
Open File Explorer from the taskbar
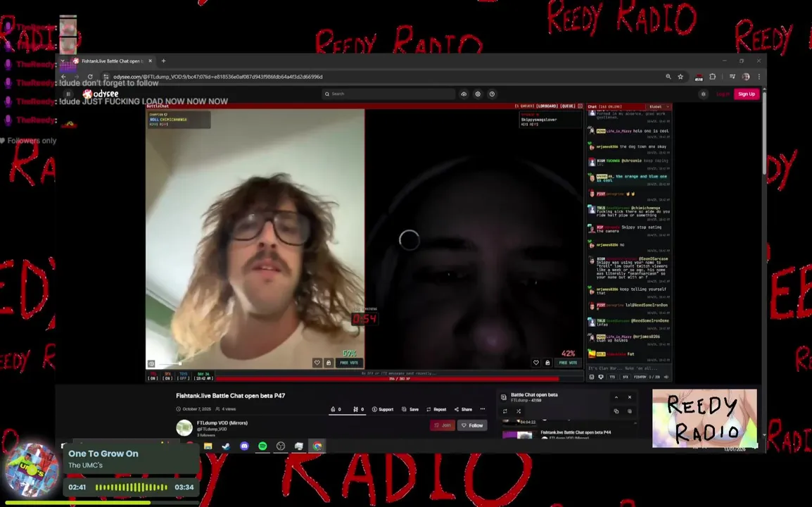pos(208,446)
